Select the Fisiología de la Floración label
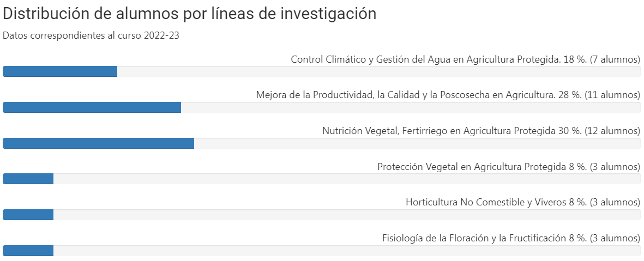The width and height of the screenshot is (644, 261). [511, 238]
